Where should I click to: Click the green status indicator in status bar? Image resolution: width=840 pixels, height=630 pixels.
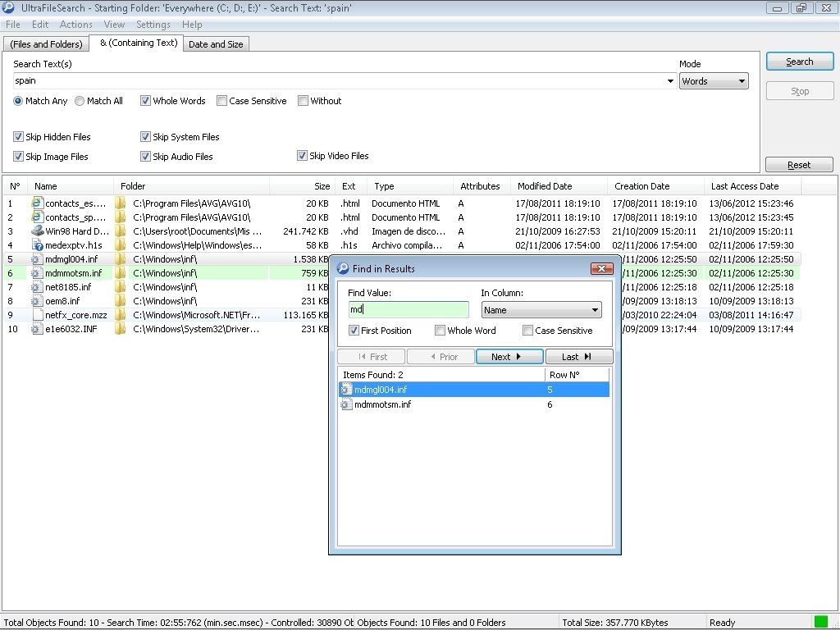pyautogui.click(x=820, y=622)
